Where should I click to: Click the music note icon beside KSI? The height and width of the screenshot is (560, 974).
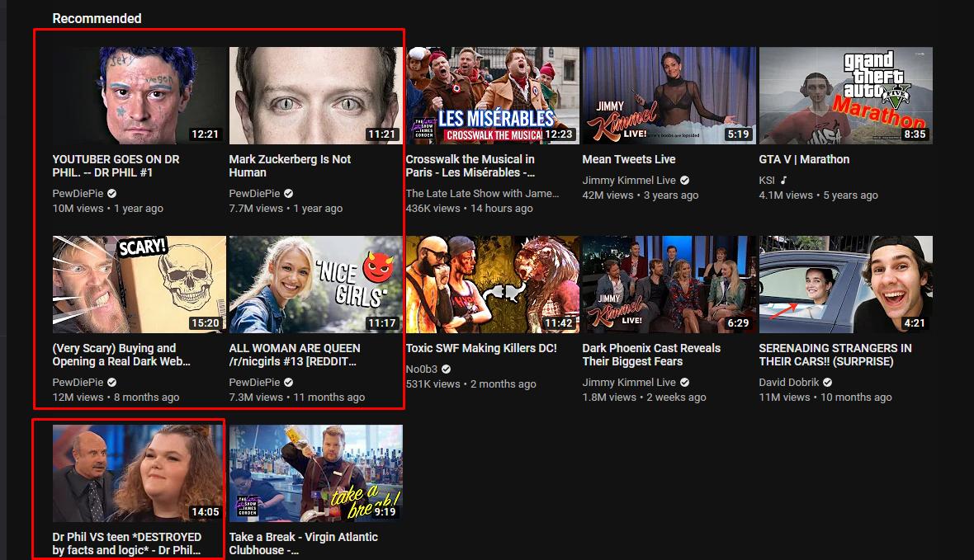(784, 180)
